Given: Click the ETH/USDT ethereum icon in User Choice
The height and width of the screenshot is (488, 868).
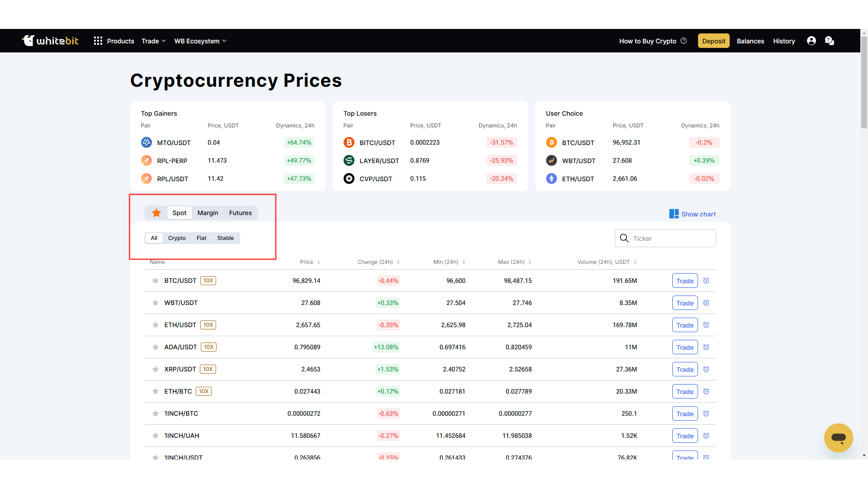Looking at the screenshot, I should click(552, 178).
